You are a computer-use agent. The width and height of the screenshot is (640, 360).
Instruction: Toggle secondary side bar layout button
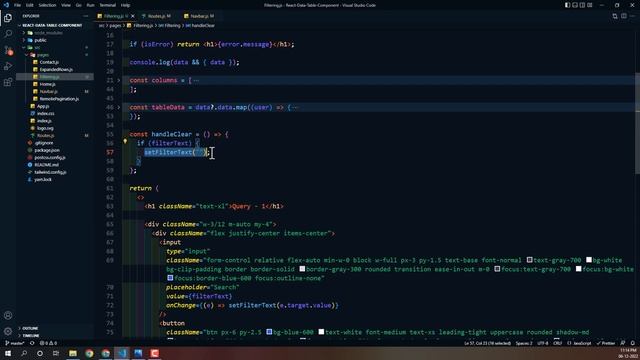click(582, 5)
